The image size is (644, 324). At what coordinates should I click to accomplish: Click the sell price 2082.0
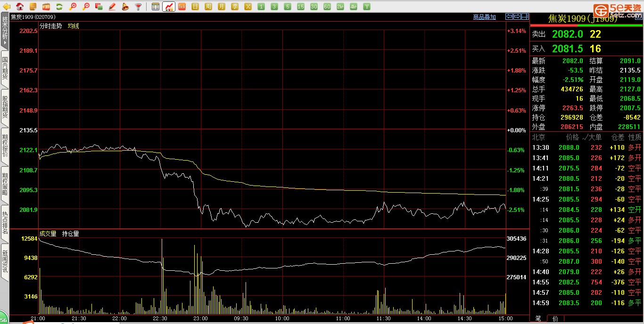[567, 34]
